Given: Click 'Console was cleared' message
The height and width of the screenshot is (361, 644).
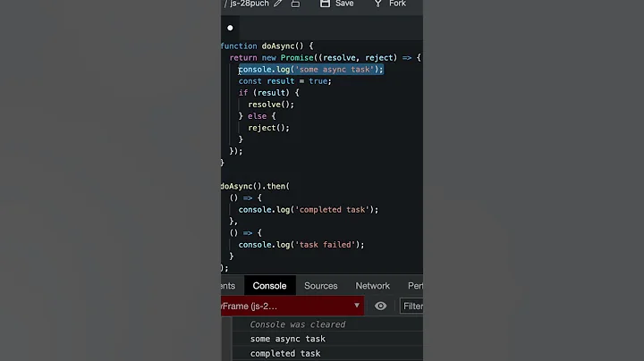Looking at the screenshot, I should point(298,324).
